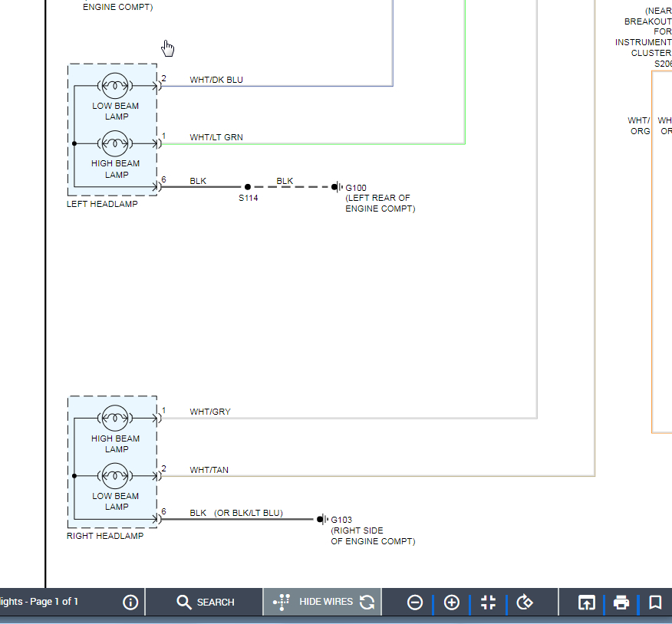672x624 pixels.
Task: Select the G100 ground symbol
Action: pos(336,187)
